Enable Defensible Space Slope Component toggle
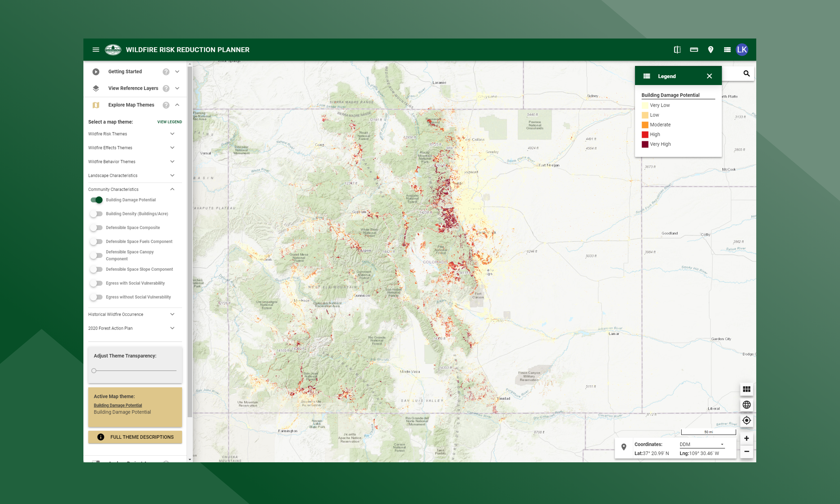Screen dimensions: 840x504 (96, 269)
